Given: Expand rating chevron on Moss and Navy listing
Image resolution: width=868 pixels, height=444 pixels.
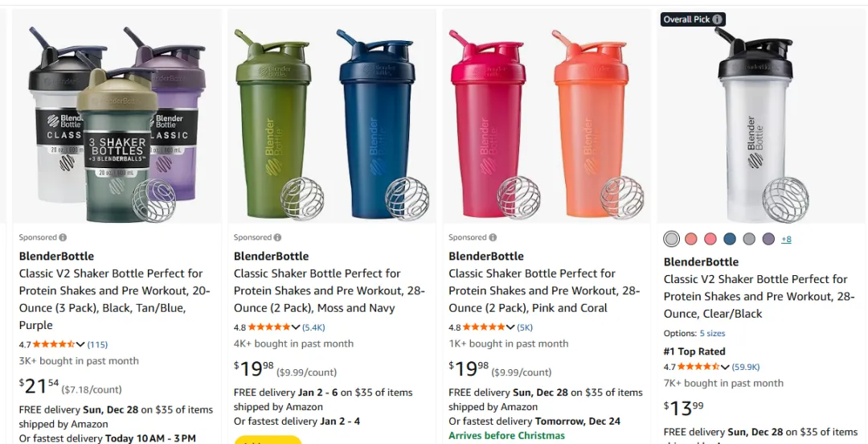Looking at the screenshot, I should click(x=295, y=327).
